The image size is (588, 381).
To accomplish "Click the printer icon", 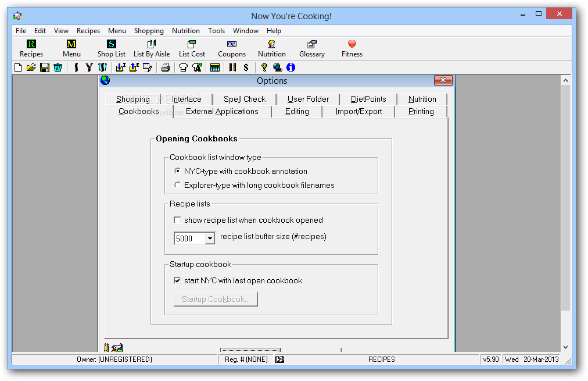I will (x=166, y=67).
